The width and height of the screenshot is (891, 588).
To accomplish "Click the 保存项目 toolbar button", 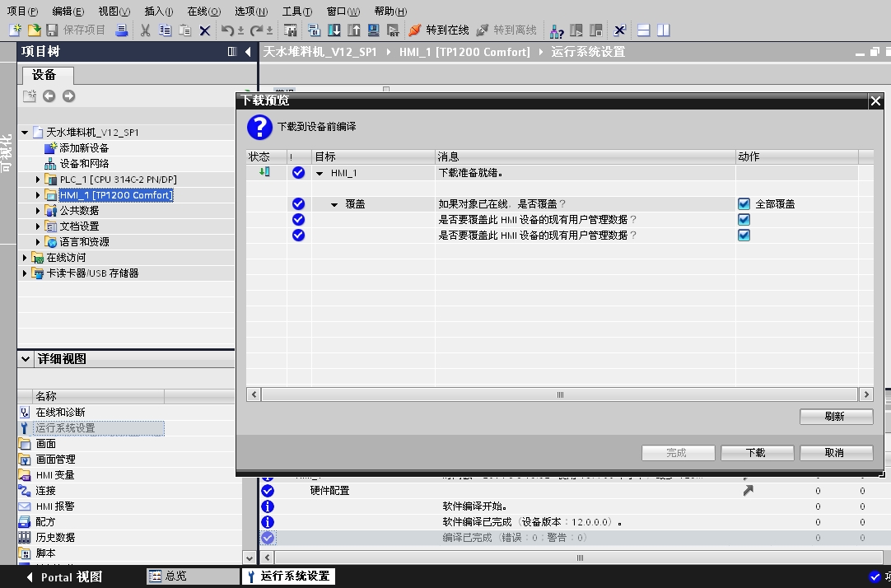I will 76,30.
